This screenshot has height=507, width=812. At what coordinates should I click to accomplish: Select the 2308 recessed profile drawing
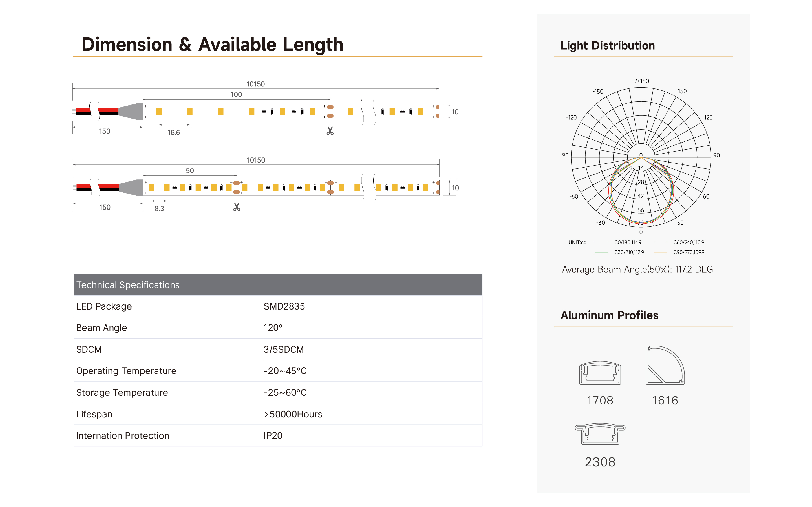pos(600,434)
